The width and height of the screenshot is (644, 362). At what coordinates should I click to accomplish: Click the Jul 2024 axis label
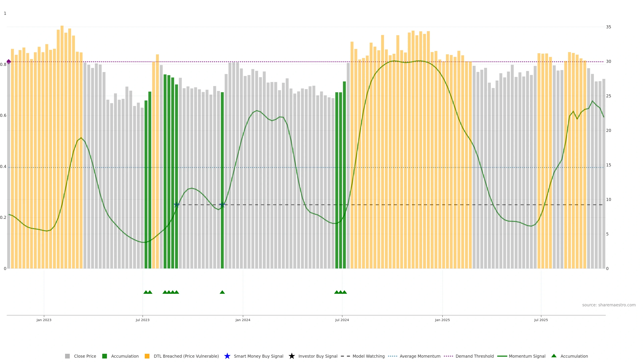pyautogui.click(x=342, y=320)
